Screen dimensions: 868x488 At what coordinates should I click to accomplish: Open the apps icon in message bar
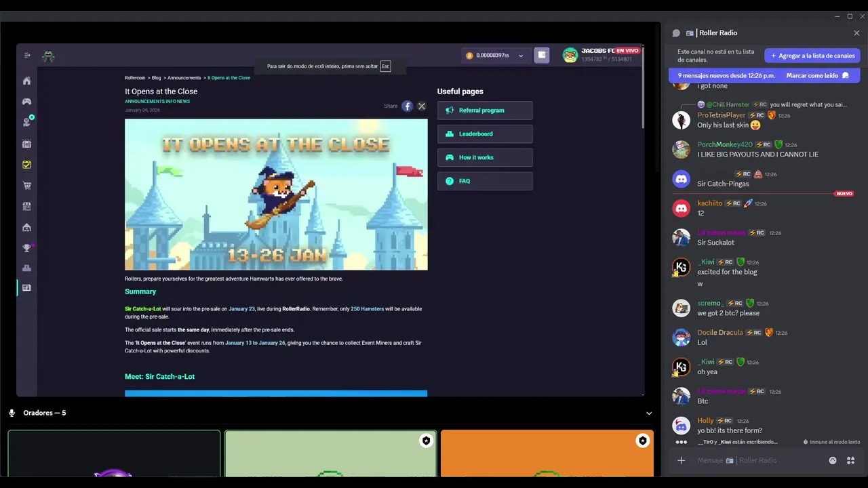pyautogui.click(x=850, y=460)
